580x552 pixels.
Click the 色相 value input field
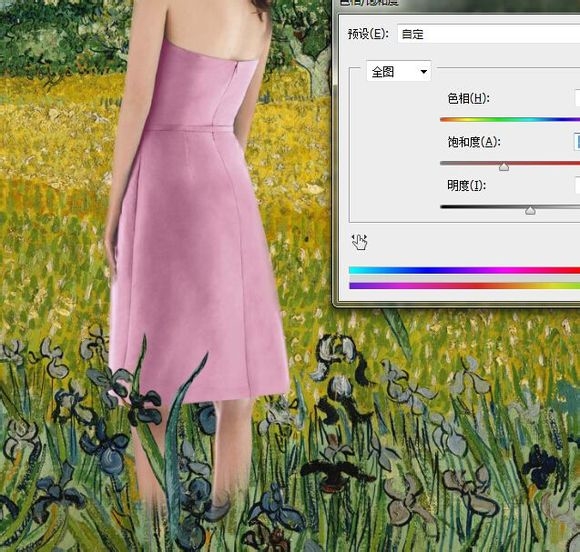coord(577,98)
